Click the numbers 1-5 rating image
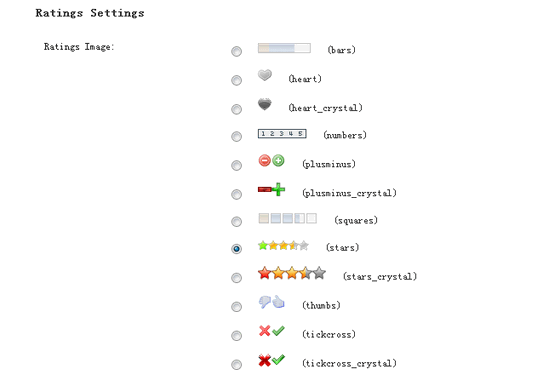 tap(282, 133)
